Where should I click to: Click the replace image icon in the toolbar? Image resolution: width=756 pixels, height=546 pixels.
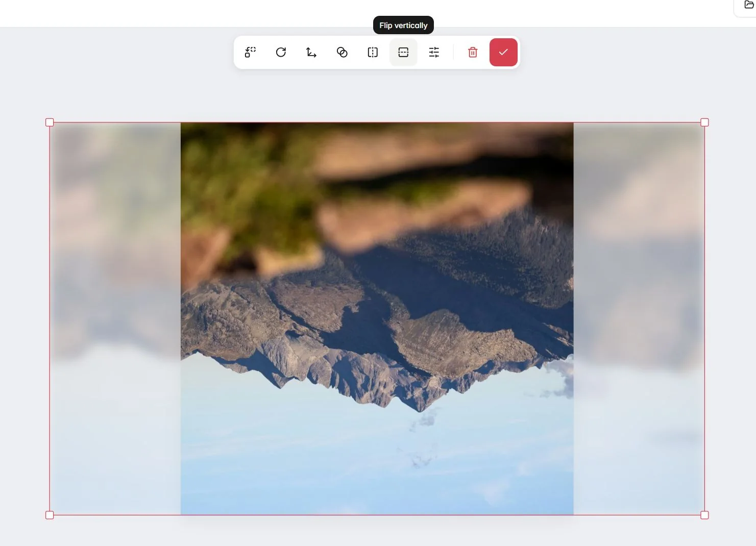click(x=250, y=52)
